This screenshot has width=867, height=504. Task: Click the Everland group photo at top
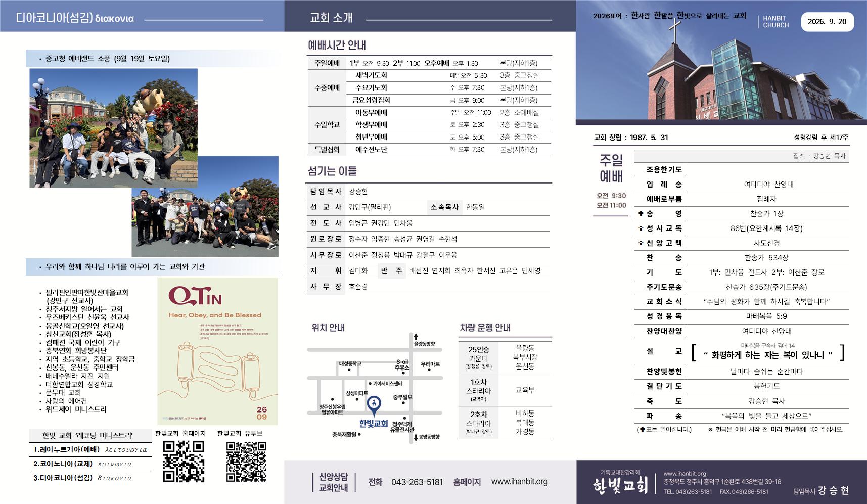click(x=113, y=128)
